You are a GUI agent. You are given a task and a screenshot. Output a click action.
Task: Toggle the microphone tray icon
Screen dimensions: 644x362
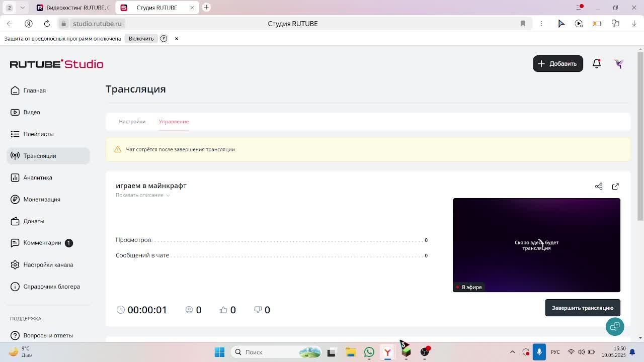(539, 352)
